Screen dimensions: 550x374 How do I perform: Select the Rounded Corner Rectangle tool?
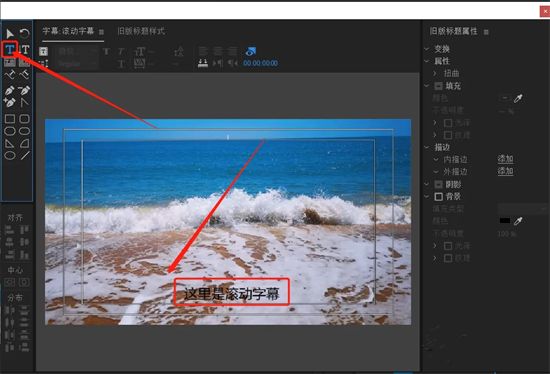24,119
